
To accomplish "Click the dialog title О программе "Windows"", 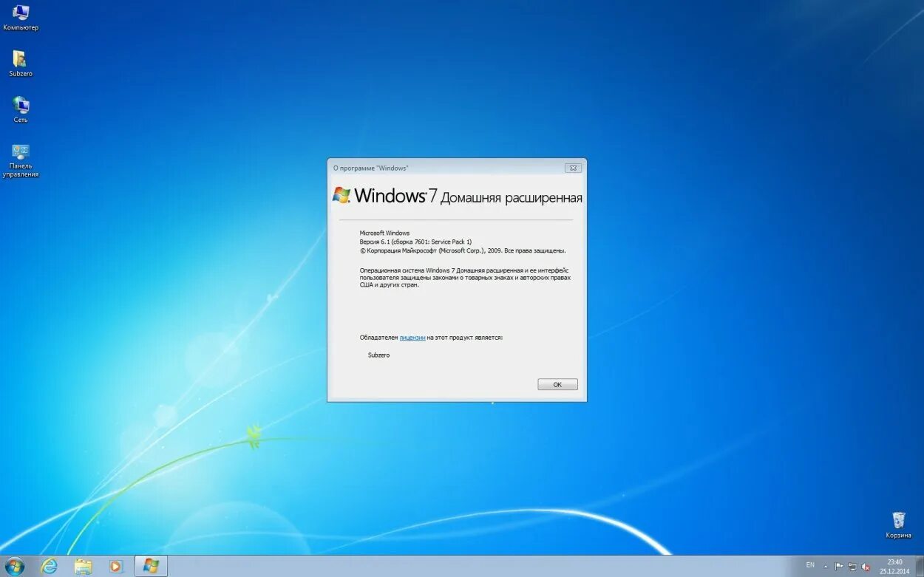I will point(370,168).
